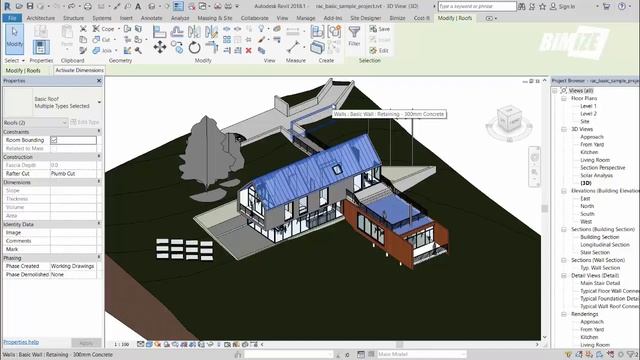Viewport: 640px width, 360px height.
Task: Open the South elevation view
Action: [587, 214]
